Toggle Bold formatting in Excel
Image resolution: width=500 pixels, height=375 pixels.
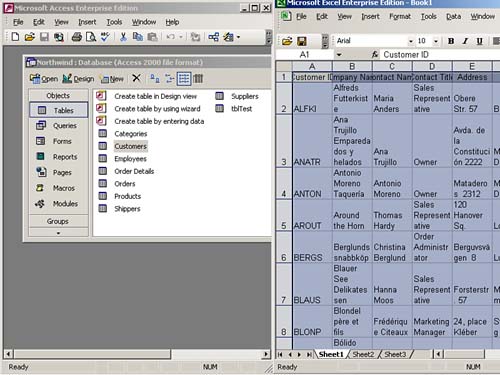tap(451, 41)
